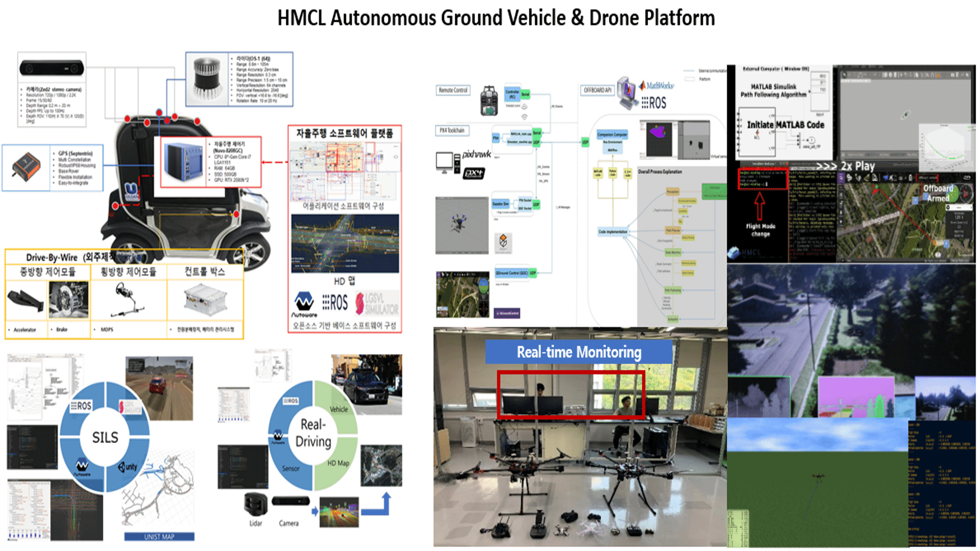Open the Septentrio GPS device picture
This screenshot has height=551, width=980.
point(27,166)
